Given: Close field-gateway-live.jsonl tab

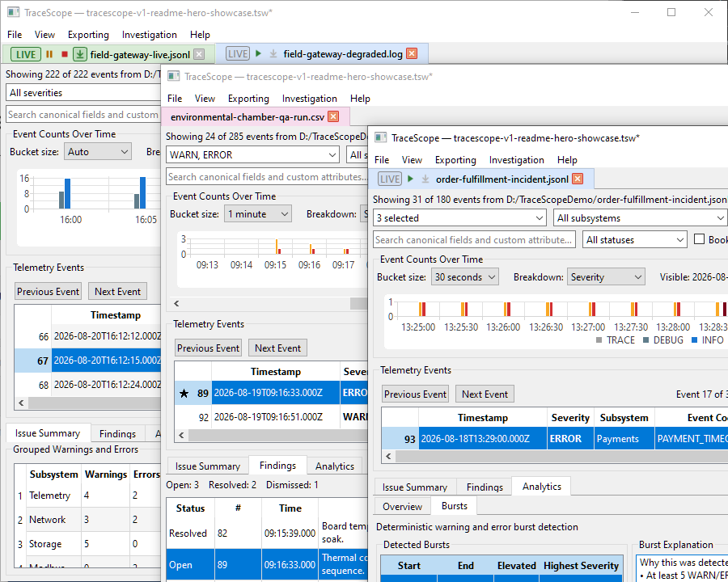Looking at the screenshot, I should tap(199, 54).
